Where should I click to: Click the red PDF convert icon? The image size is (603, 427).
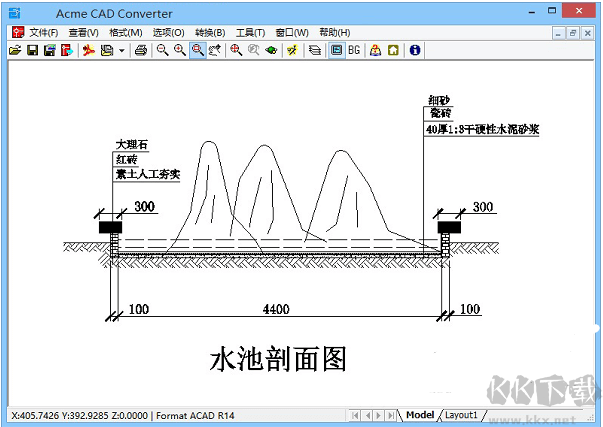click(x=88, y=50)
